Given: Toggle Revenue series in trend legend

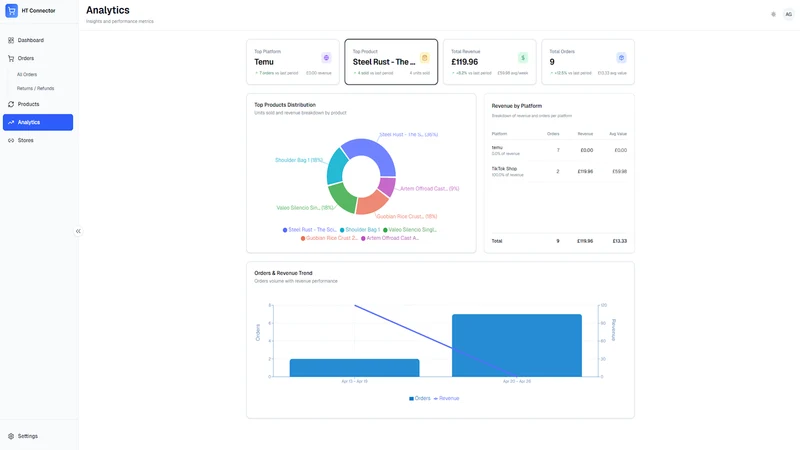Looking at the screenshot, I should 446,398.
